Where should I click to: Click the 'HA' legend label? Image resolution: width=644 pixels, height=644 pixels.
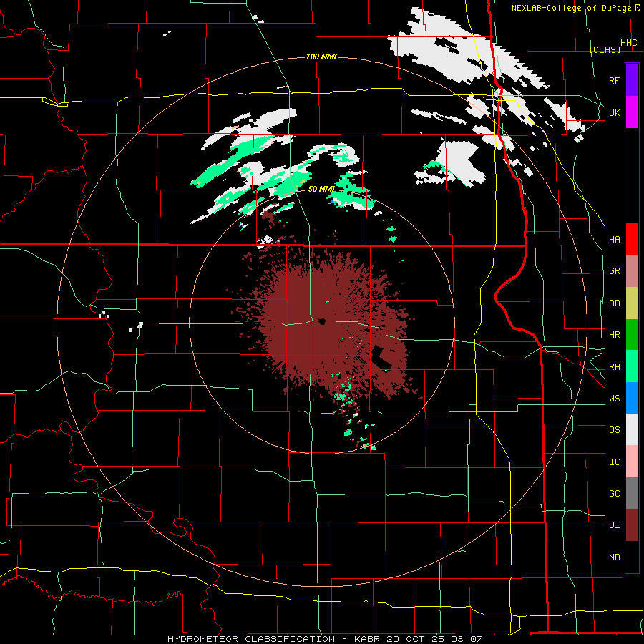[x=615, y=239]
